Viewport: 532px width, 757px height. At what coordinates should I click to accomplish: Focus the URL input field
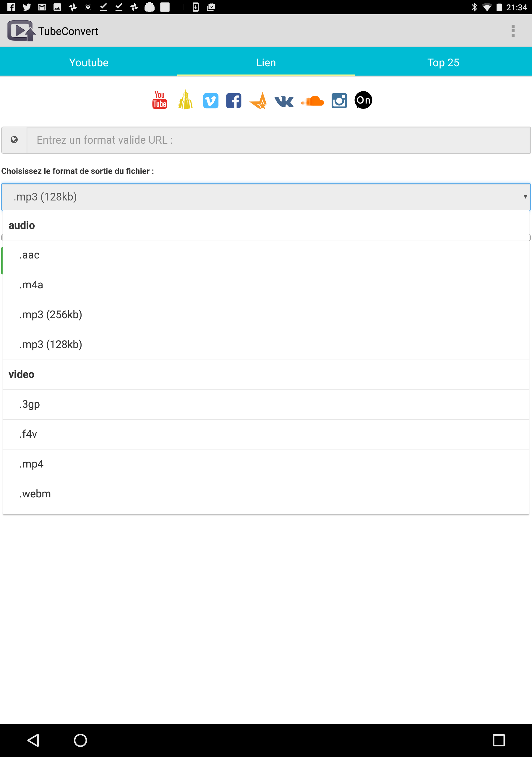pos(278,140)
